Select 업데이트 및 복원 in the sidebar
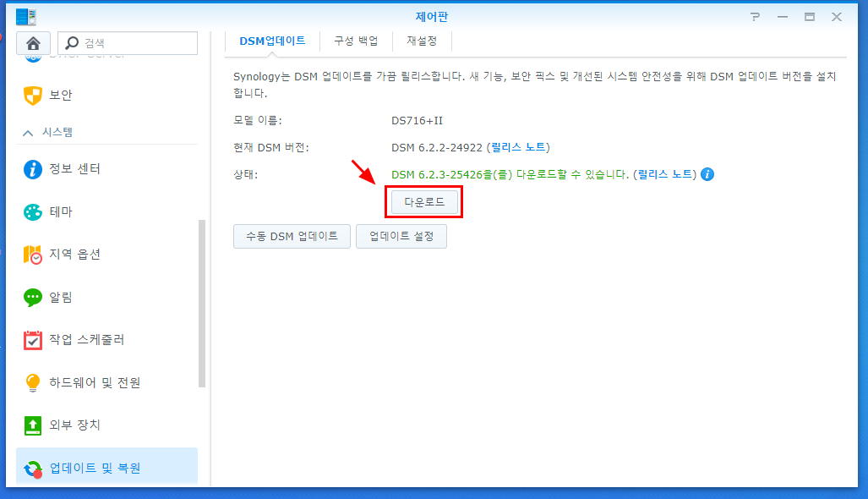 point(106,467)
